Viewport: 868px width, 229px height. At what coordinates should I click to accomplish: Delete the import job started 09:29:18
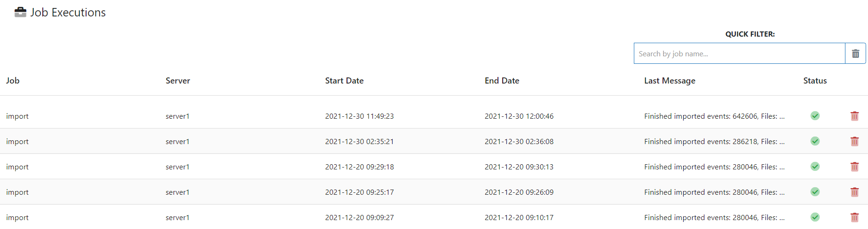tap(854, 167)
